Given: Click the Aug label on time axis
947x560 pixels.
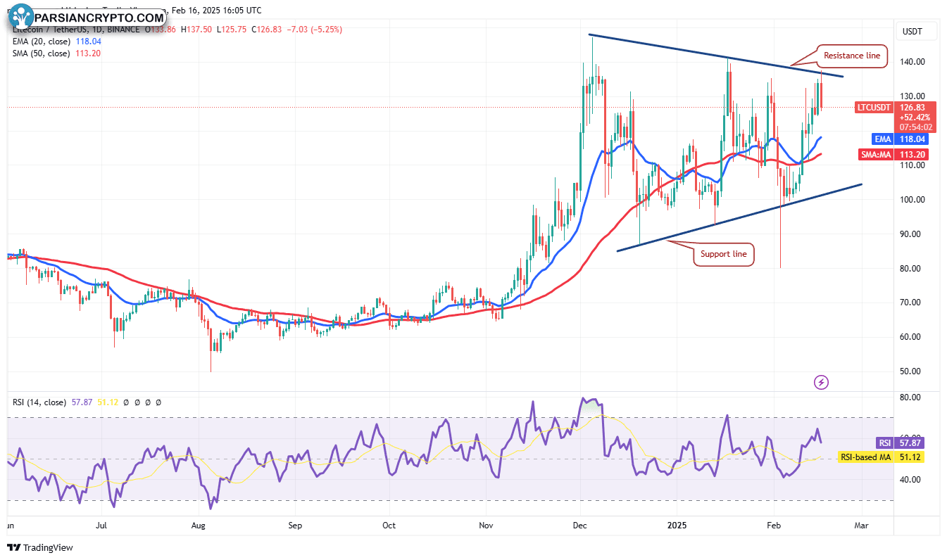Looking at the screenshot, I should tap(198, 526).
